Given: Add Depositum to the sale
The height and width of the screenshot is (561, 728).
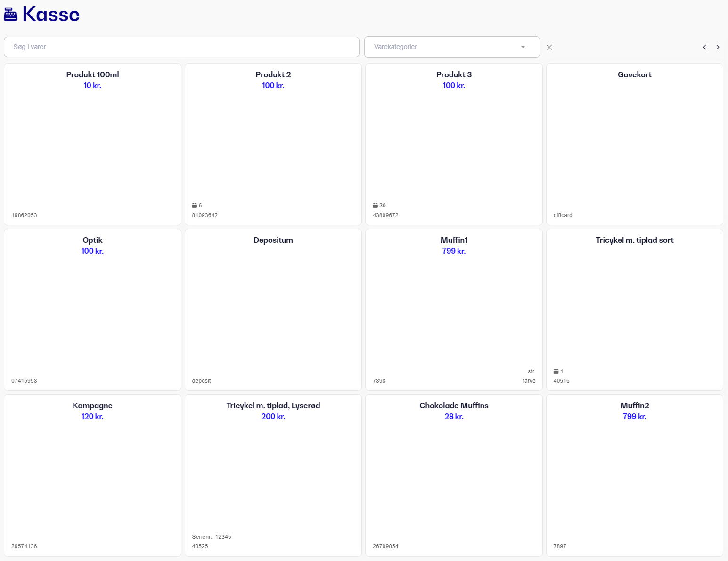Looking at the screenshot, I should click(273, 310).
